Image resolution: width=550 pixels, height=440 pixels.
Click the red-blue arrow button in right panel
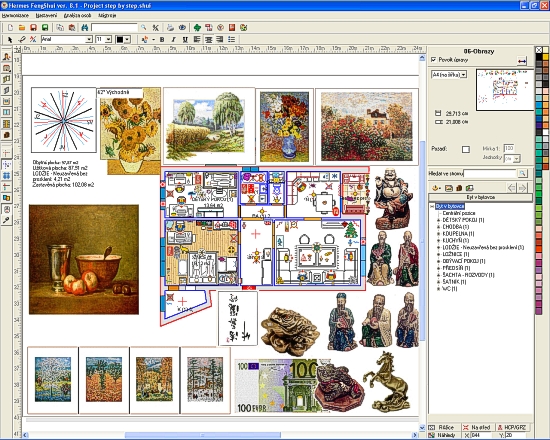522,61
